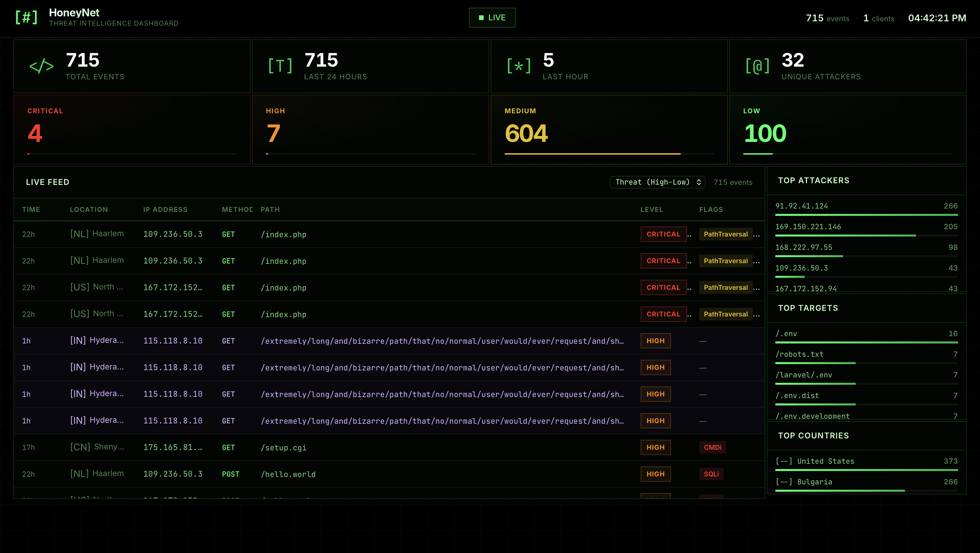Open the Critical severity card

point(132,130)
